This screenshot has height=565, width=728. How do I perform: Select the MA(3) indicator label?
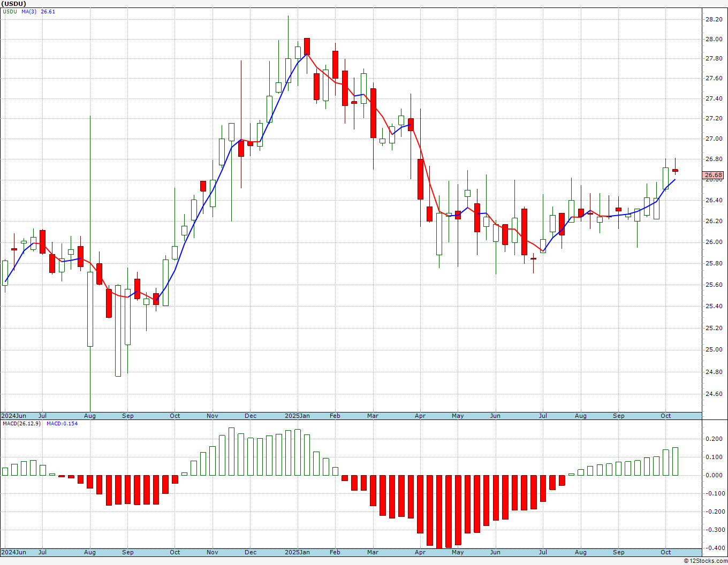click(29, 11)
